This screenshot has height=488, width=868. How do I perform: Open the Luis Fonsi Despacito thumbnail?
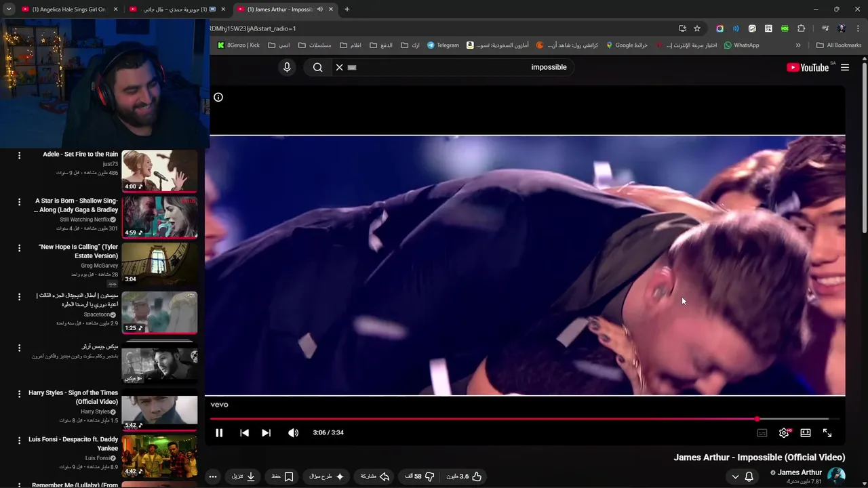(159, 455)
